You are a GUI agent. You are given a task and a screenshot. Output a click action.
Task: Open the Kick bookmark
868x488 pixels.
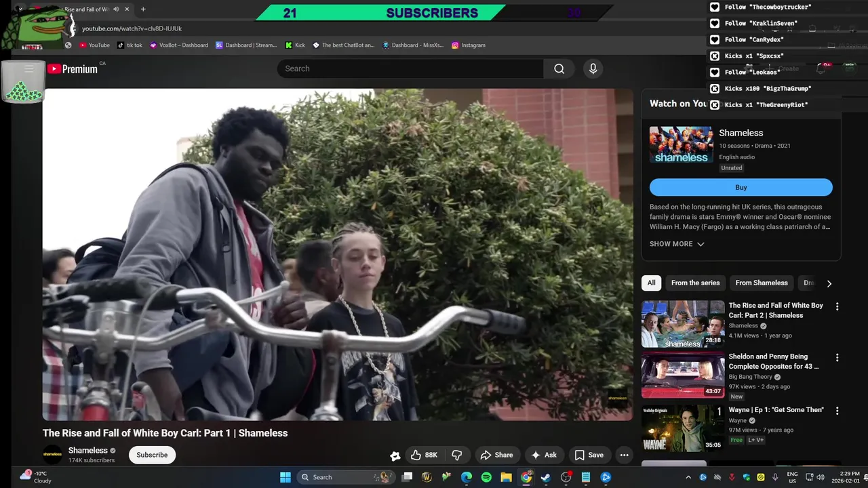click(295, 45)
